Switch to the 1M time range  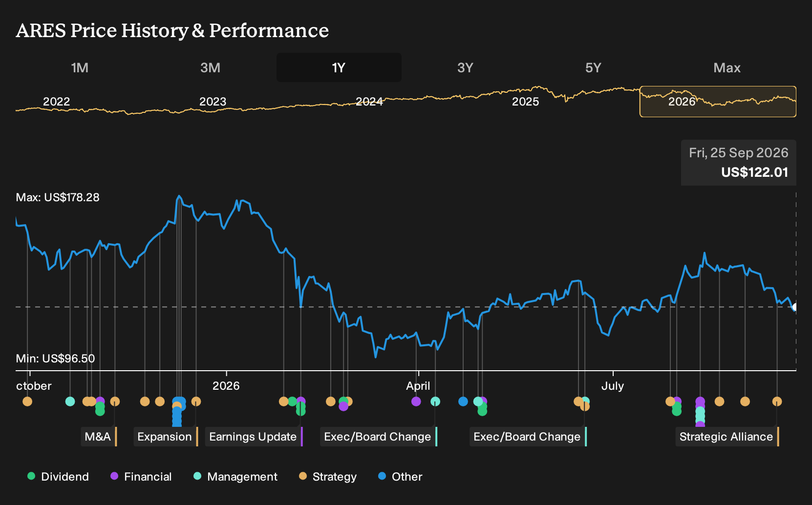[x=80, y=67]
